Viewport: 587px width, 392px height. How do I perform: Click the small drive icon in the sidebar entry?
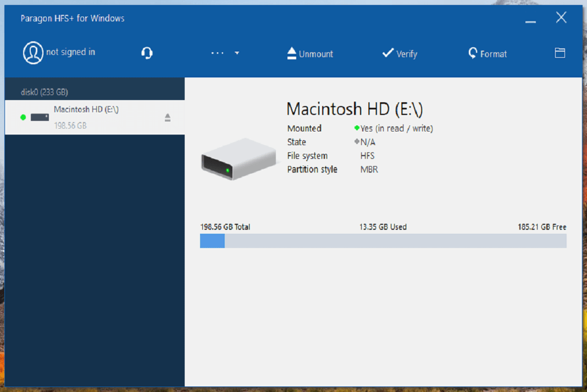pyautogui.click(x=40, y=117)
